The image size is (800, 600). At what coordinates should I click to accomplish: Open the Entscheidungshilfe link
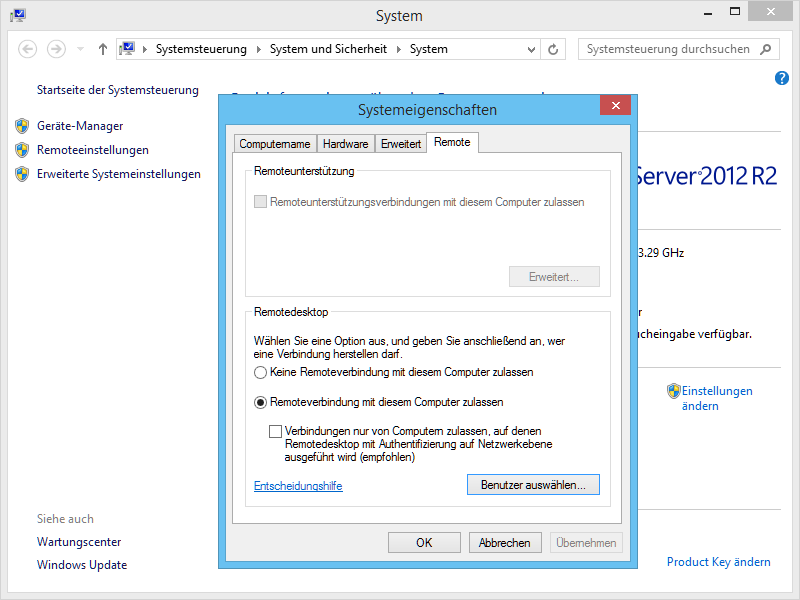coord(298,486)
